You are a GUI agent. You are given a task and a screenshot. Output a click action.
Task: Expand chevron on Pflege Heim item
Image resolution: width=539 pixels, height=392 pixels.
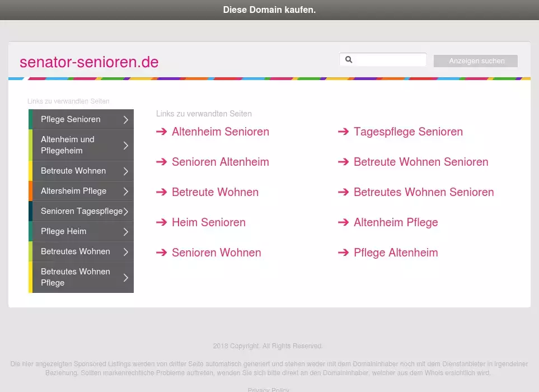pos(126,231)
